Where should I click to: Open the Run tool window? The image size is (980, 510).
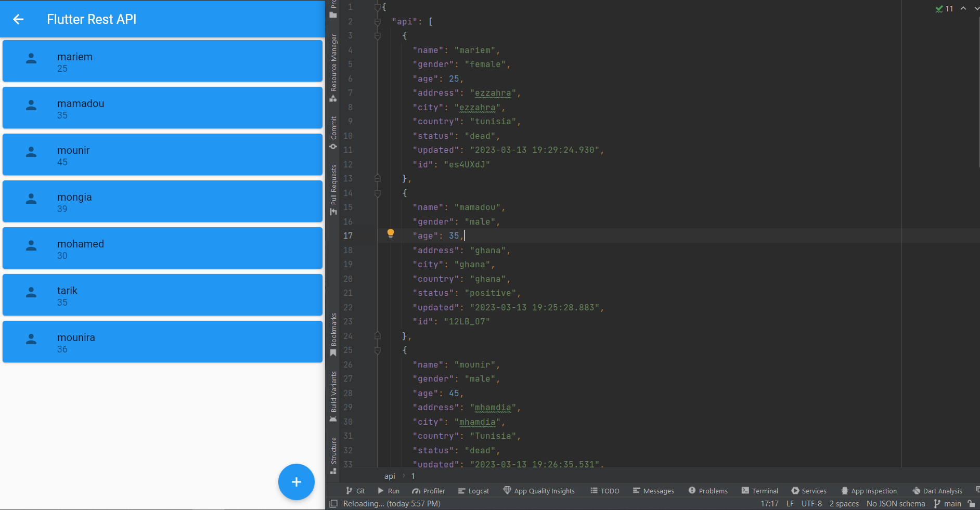(x=389, y=491)
